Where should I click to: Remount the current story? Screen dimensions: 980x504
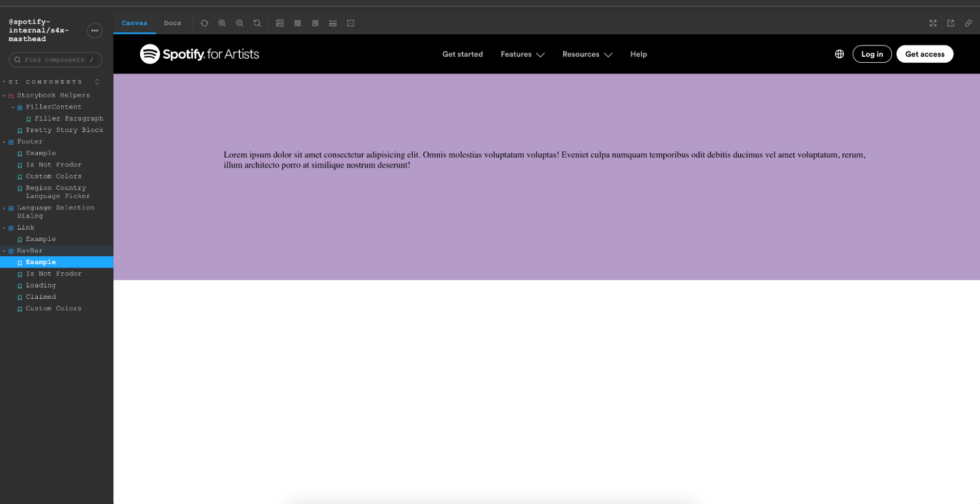click(204, 23)
